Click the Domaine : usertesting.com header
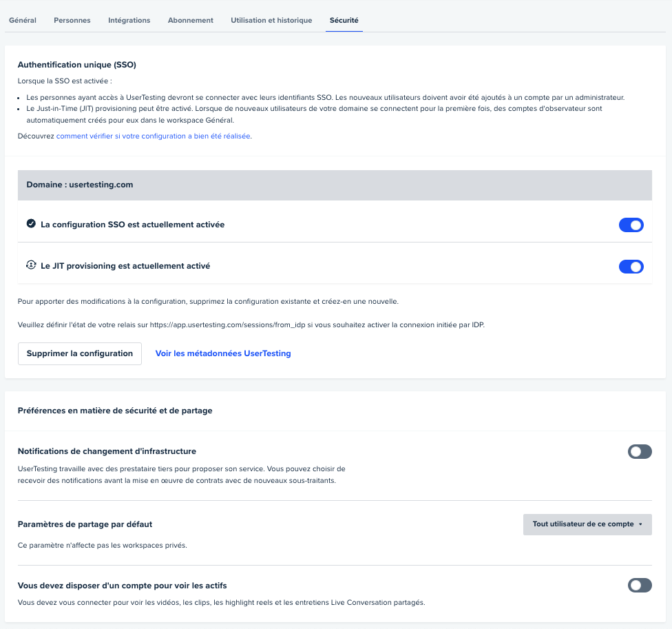 point(80,185)
